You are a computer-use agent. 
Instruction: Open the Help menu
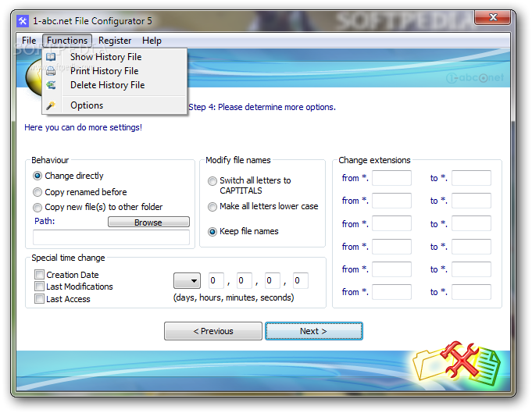point(152,41)
